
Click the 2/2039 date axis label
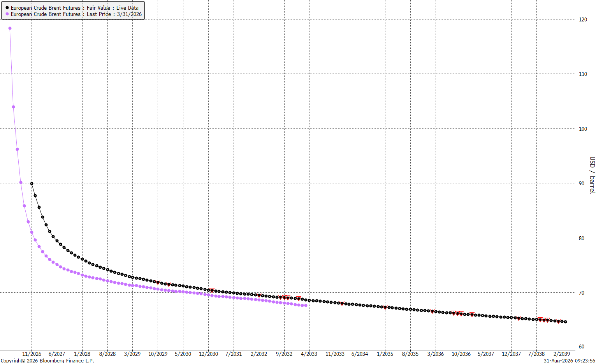point(562,354)
